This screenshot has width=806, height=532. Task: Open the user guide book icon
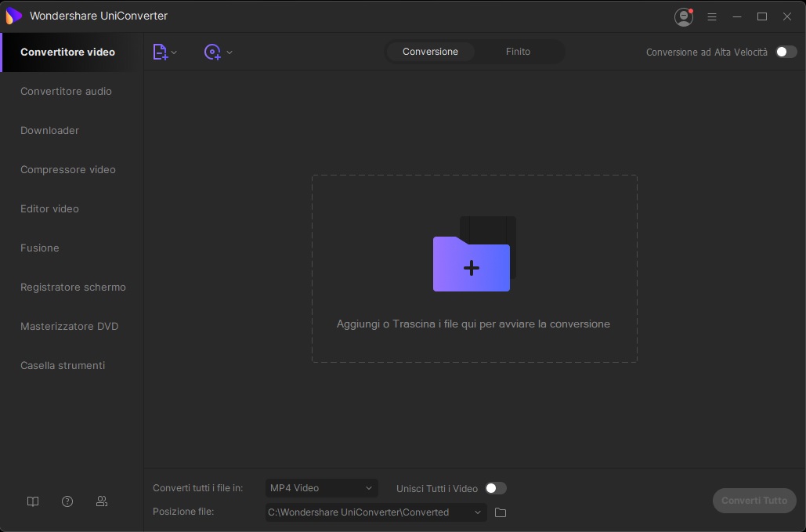(33, 501)
